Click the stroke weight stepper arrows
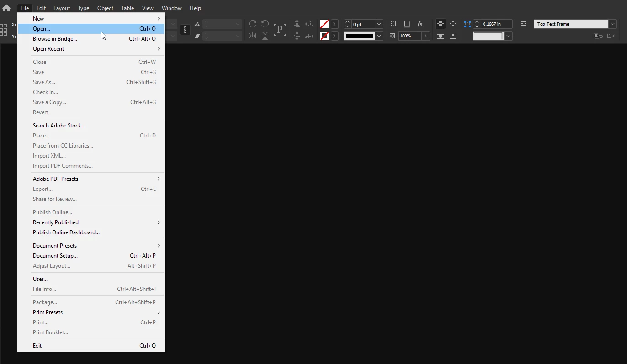627x364 pixels. click(x=347, y=24)
